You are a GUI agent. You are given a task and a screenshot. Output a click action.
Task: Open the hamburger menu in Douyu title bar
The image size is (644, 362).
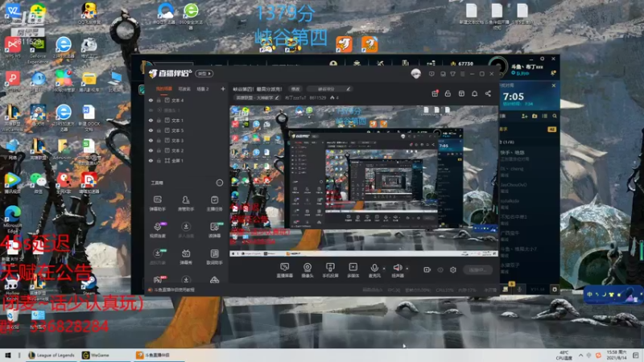tap(462, 74)
